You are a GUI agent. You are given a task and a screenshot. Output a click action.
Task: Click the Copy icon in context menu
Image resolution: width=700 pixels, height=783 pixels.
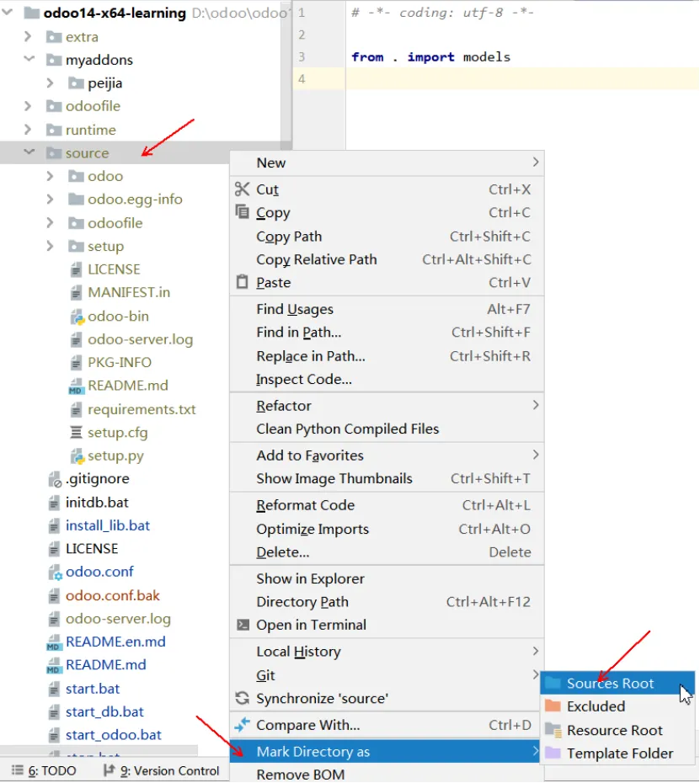[243, 212]
